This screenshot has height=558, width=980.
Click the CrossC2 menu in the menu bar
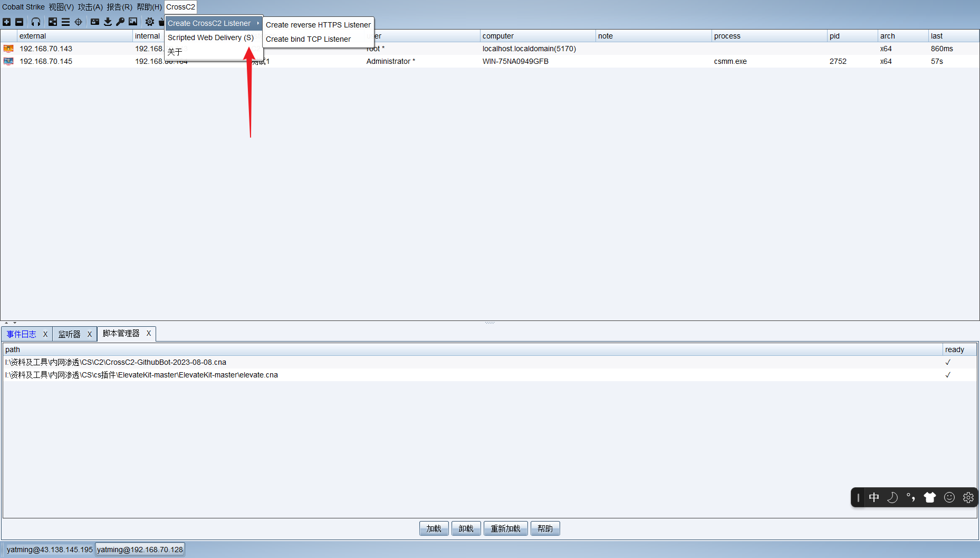pos(180,7)
